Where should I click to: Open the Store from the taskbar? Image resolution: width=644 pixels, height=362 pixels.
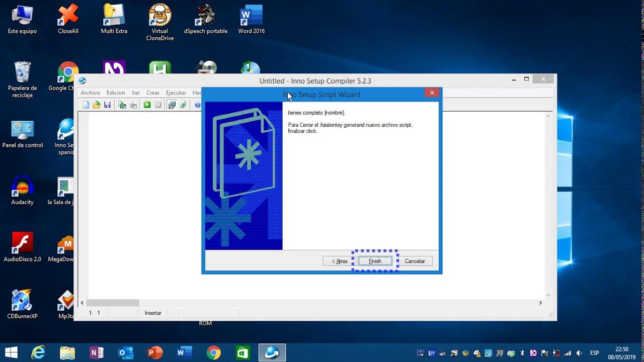[243, 352]
